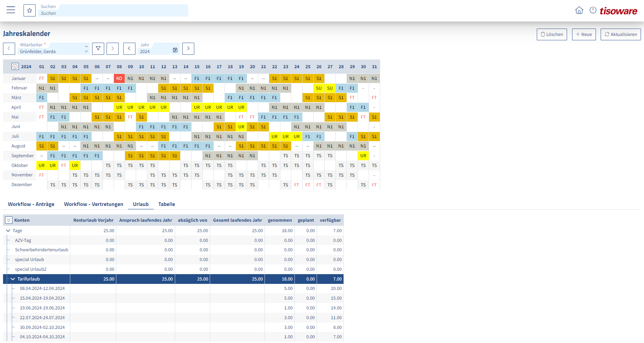644x343 pixels.
Task: Go to next employee arrow
Action: tap(113, 49)
